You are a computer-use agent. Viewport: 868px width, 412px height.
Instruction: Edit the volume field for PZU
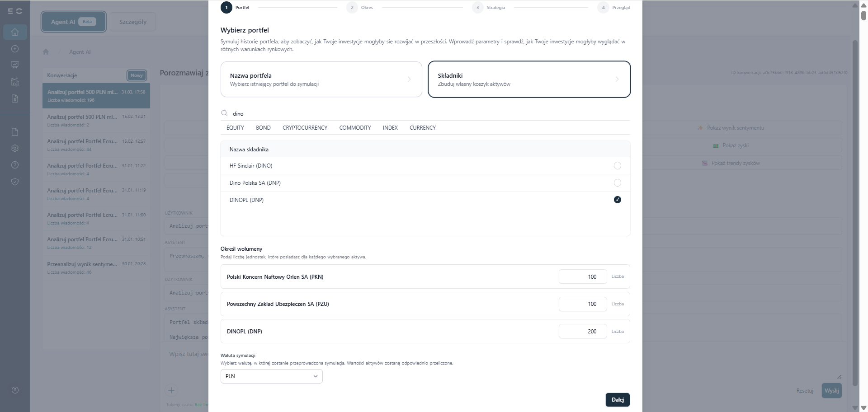coord(583,304)
